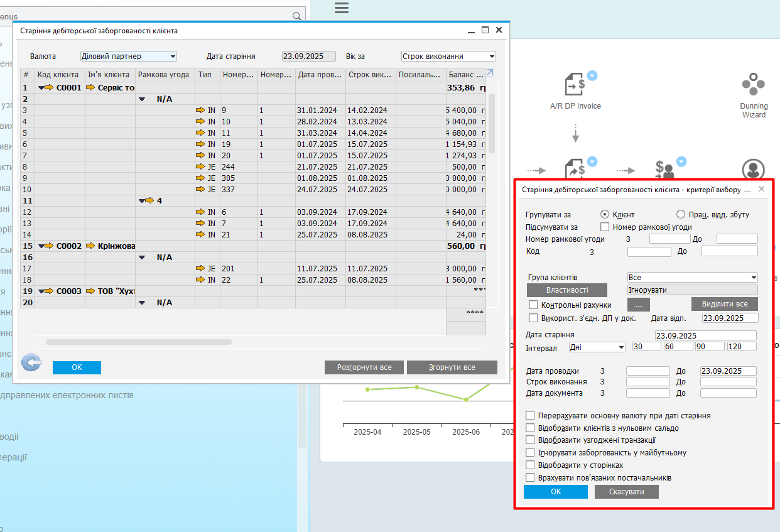Enable Відобразити клієнтів з нульовим сальдо
Viewport: 780px width, 532px height.
pos(531,428)
